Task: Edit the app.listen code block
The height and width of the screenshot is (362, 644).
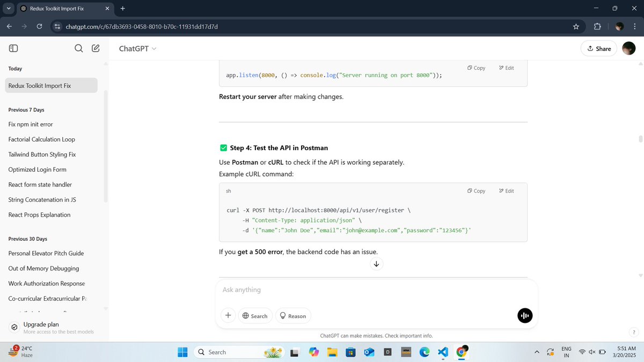Action: (507, 68)
